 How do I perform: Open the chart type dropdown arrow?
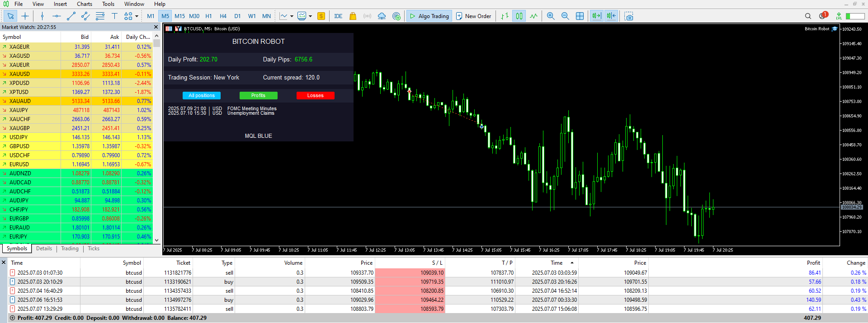[292, 16]
